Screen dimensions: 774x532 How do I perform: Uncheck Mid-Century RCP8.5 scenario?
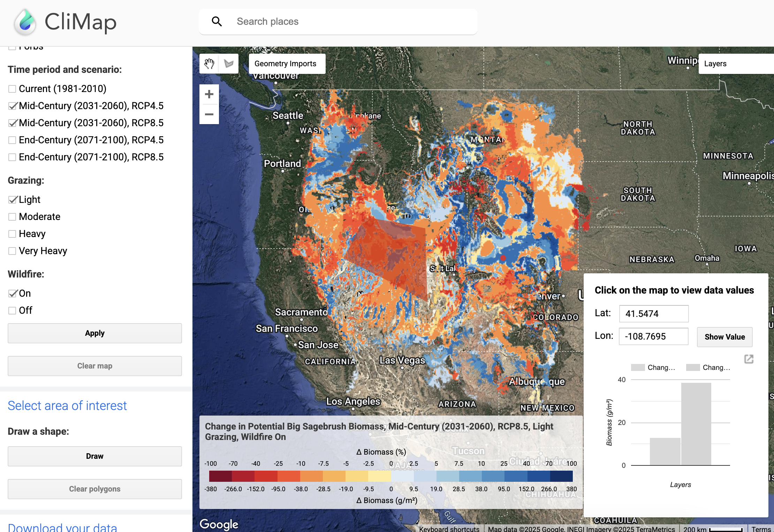[12, 123]
